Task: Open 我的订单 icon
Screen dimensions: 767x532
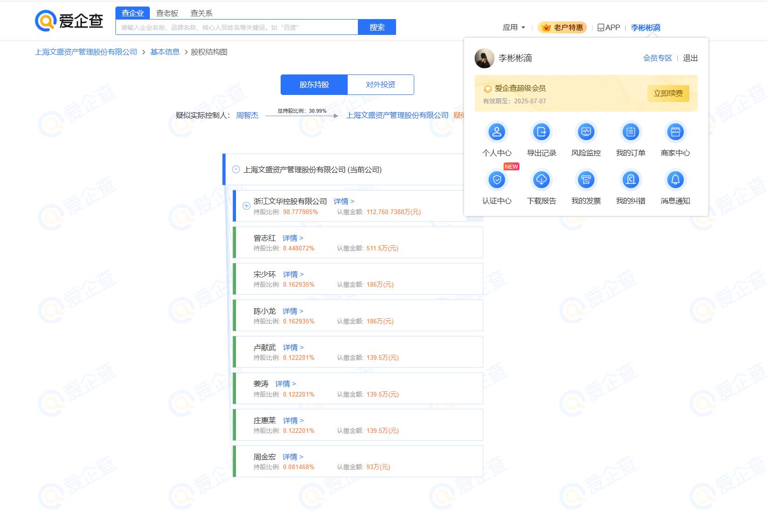Action: point(631,132)
